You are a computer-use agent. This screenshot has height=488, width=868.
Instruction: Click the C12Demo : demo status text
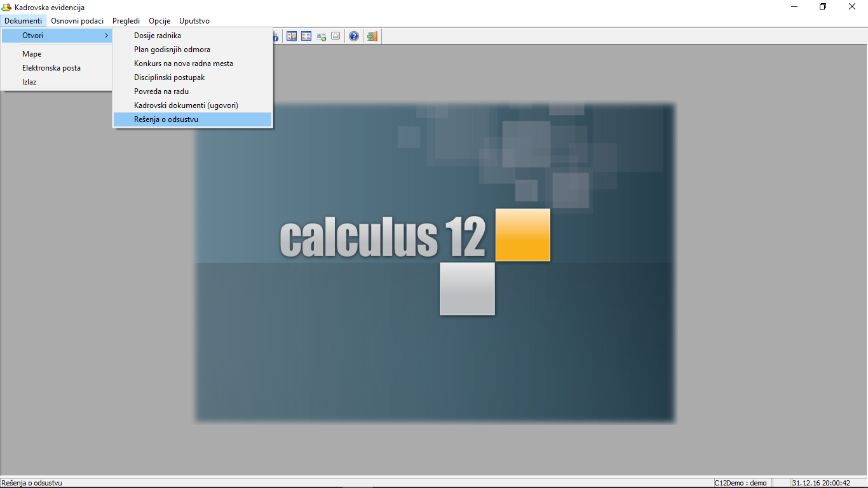740,483
